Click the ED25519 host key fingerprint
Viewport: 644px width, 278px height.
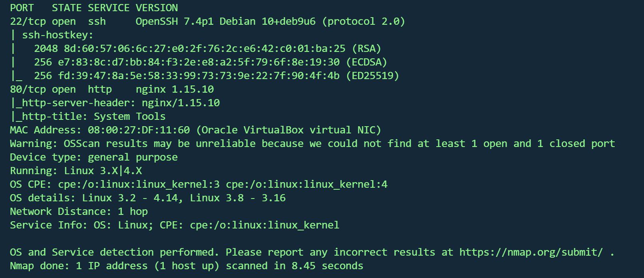pyautogui.click(x=199, y=76)
